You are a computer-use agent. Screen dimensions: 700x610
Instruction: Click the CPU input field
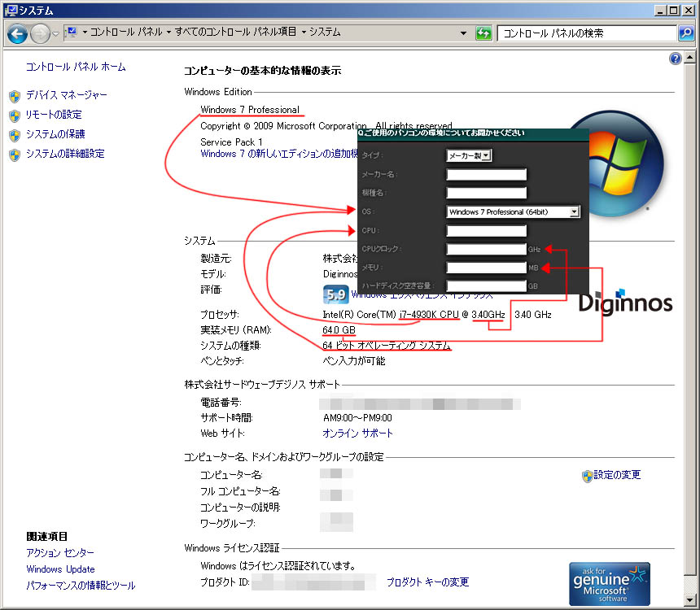coord(486,231)
